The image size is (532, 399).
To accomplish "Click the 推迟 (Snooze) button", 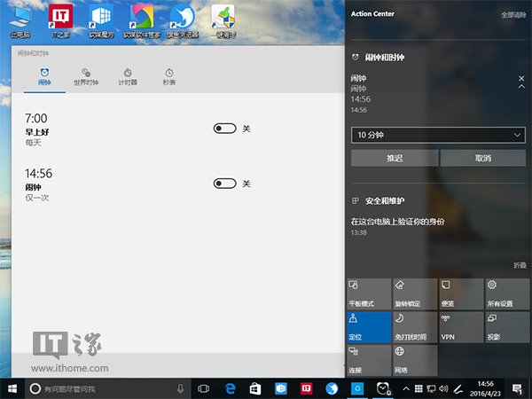I will 394,158.
